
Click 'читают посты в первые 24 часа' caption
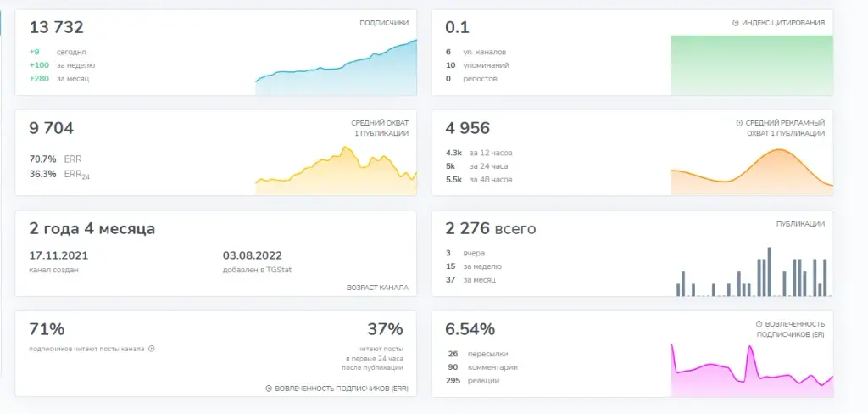point(372,358)
